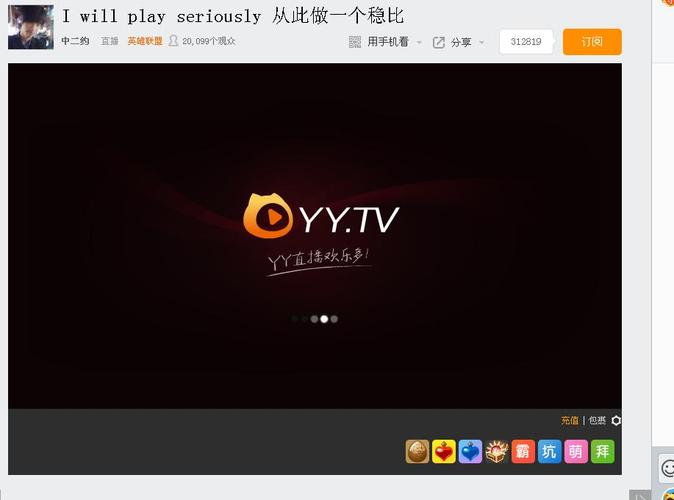Click the red 霸 gift icon
The image size is (674, 500).
(523, 452)
